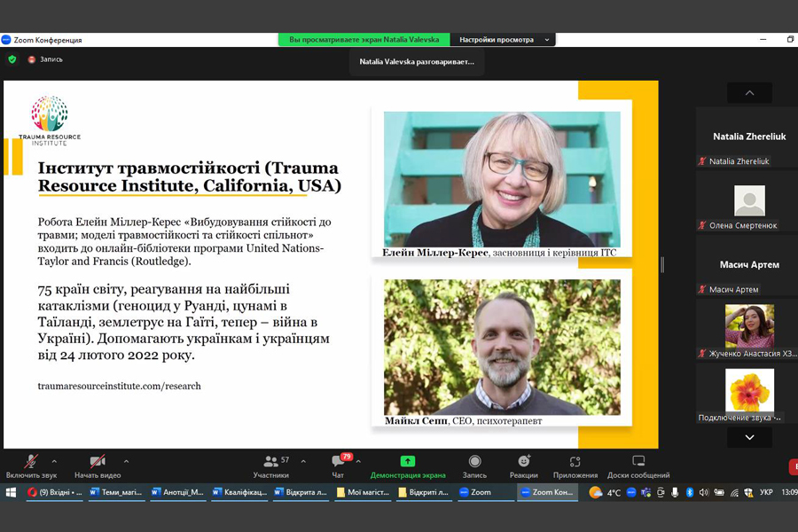Minimize the Zoom Конференция window
Image resolution: width=798 pixels, height=532 pixels.
[x=763, y=40]
